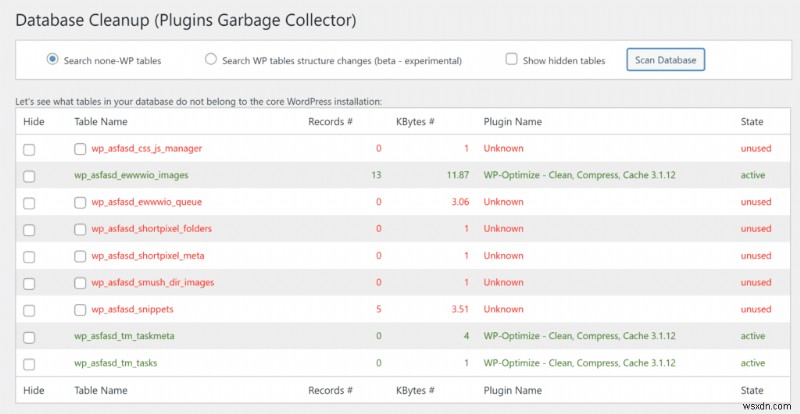Check the Hide box for wp_asfasd_ewwwio_images row
Viewport: 800px width, 414px height.
29,176
